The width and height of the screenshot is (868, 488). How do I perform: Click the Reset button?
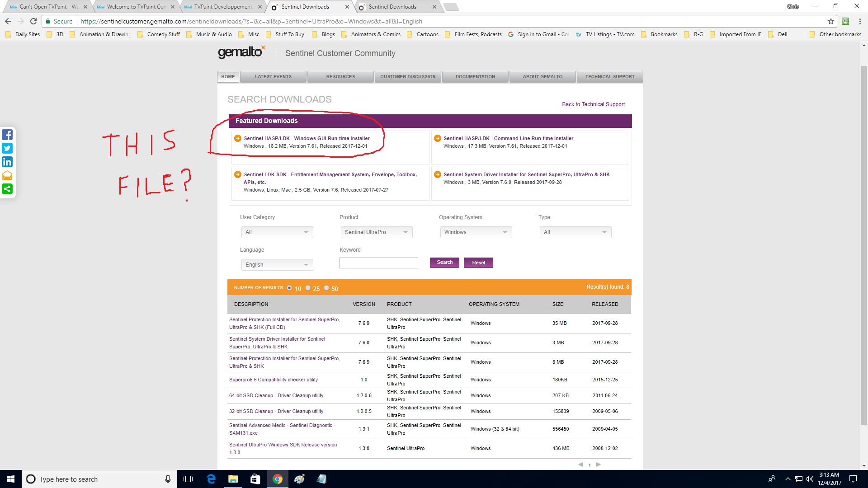[478, 263]
